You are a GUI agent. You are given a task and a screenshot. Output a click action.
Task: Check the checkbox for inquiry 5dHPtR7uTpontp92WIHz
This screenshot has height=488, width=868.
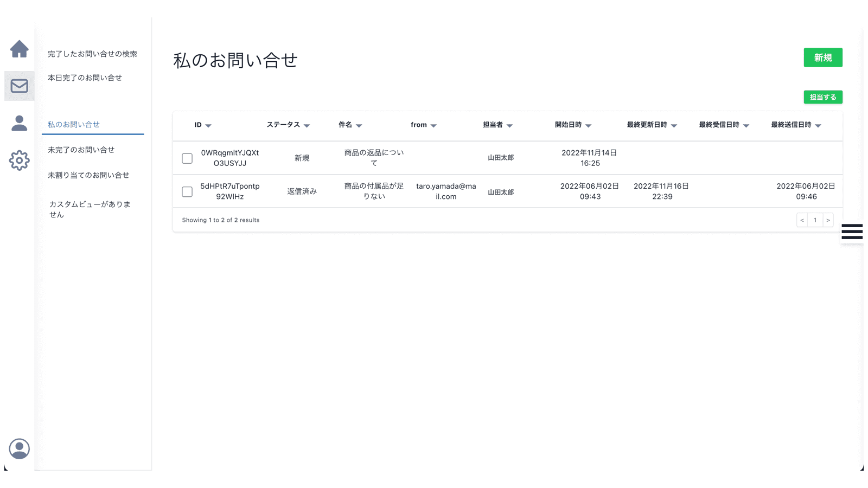[x=187, y=191]
